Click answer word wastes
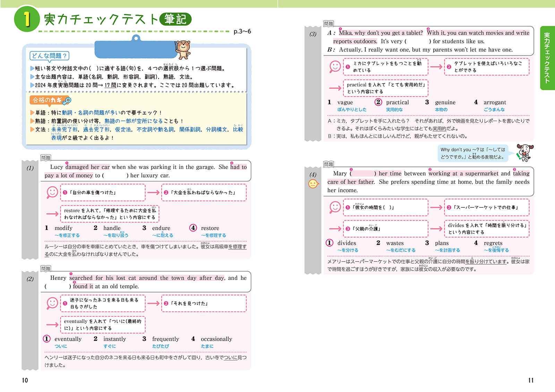Viewport: 555px width, 392px height. coord(395,243)
